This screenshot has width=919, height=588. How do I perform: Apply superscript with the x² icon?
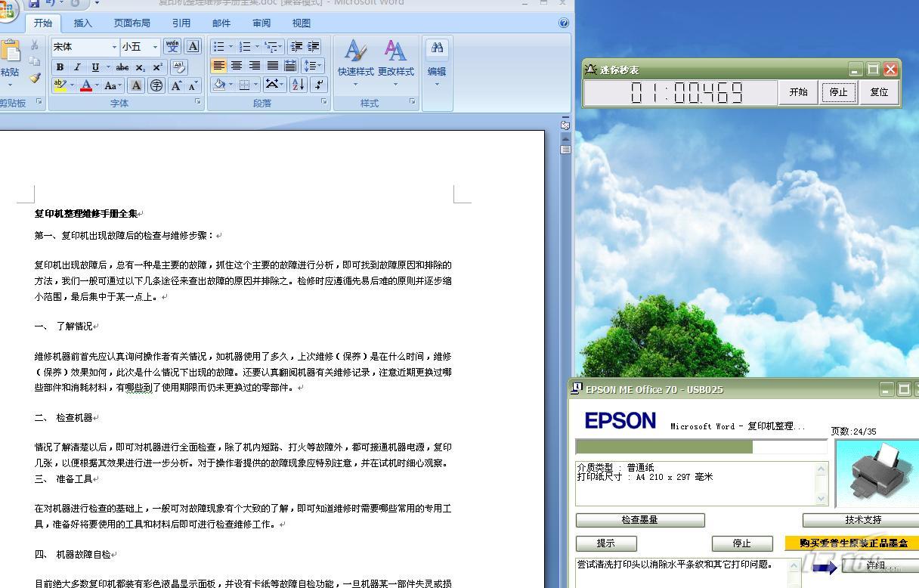[157, 67]
